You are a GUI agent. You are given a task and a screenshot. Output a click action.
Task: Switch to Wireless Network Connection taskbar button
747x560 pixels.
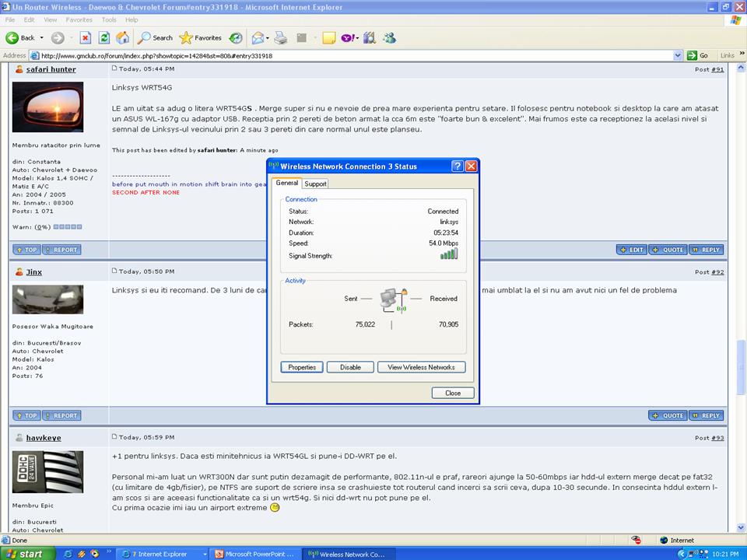click(x=349, y=555)
